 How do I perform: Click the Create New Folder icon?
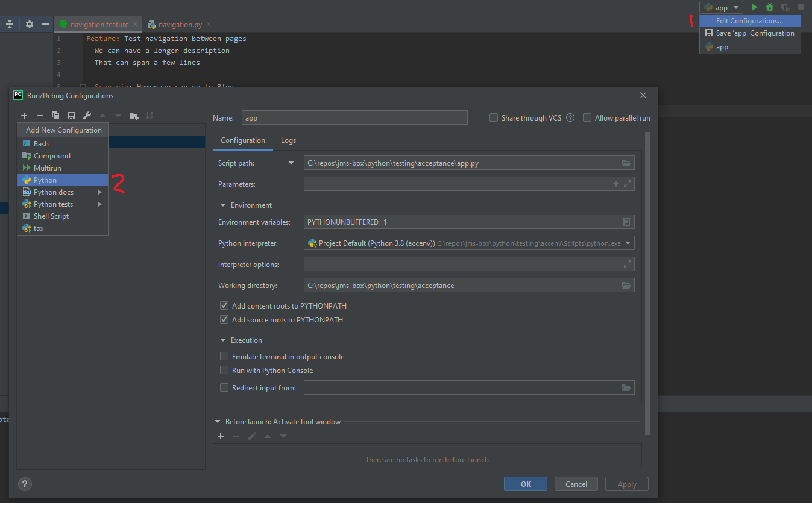pos(134,116)
